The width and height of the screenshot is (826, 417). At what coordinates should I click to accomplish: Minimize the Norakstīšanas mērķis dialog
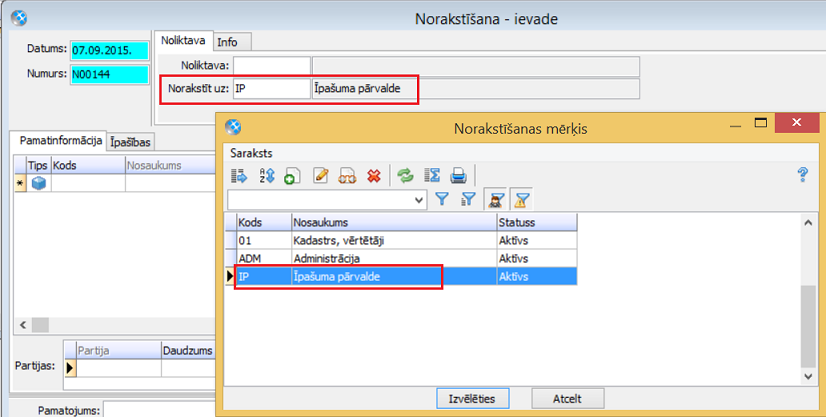pyautogui.click(x=735, y=125)
